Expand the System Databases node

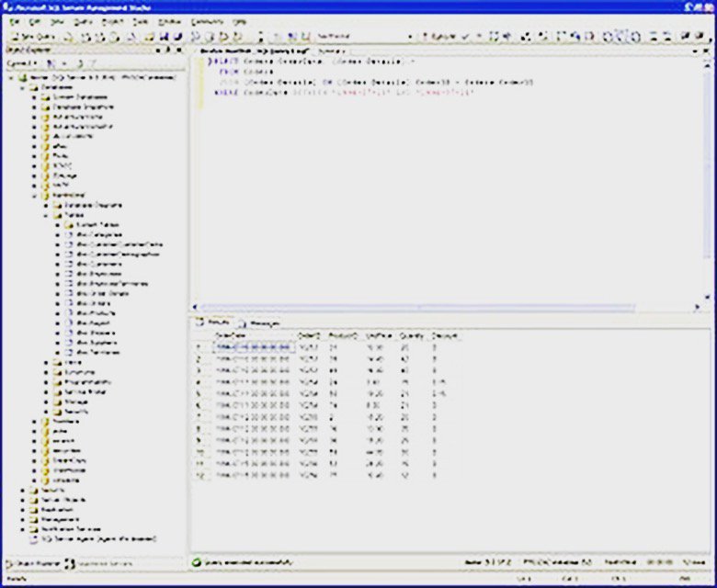(x=34, y=97)
